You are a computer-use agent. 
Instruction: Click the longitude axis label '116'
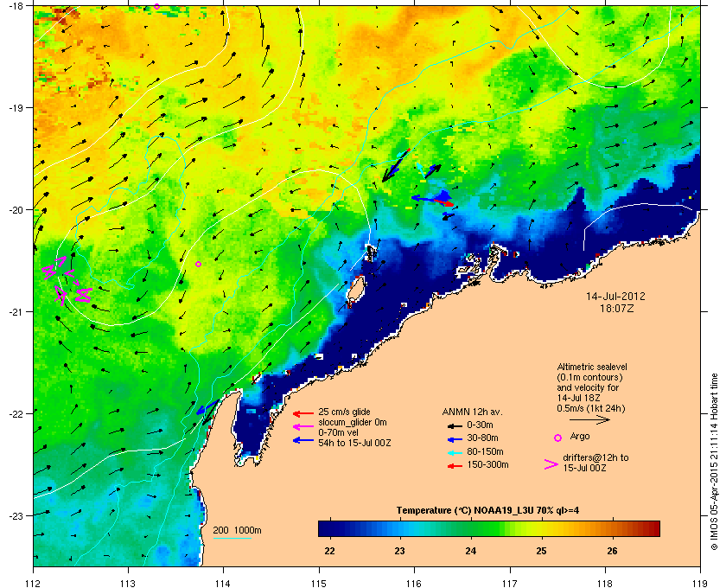(414, 583)
